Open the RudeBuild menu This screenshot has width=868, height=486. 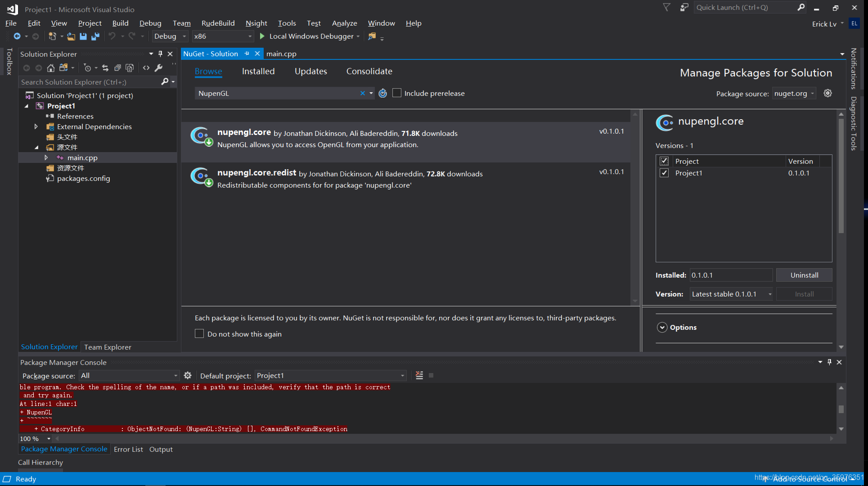click(x=218, y=23)
